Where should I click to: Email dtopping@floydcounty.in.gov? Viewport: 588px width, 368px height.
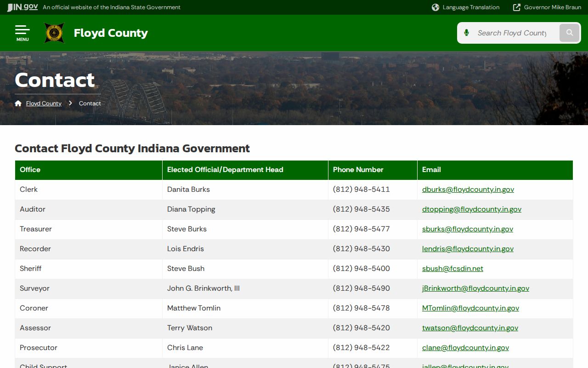pyautogui.click(x=472, y=209)
